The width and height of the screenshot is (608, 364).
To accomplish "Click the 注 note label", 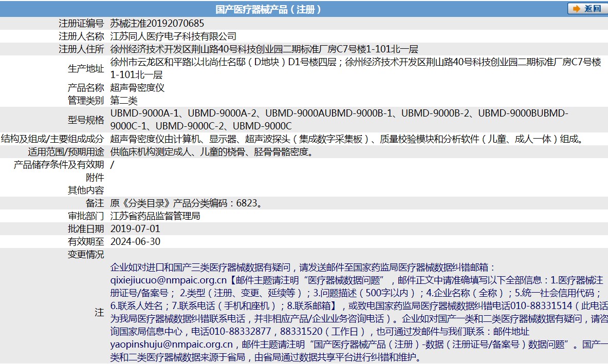I will point(100,312).
